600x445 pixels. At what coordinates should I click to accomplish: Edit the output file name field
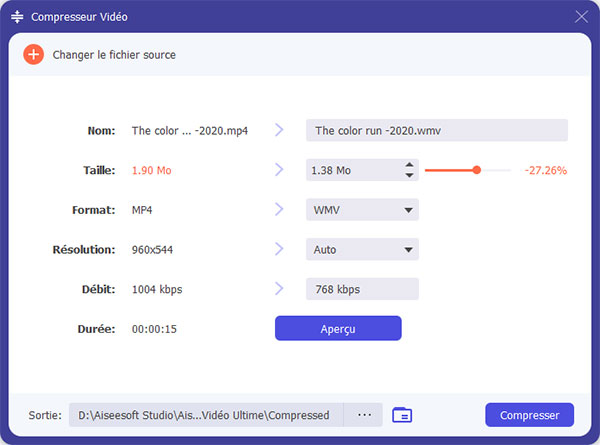(x=436, y=130)
